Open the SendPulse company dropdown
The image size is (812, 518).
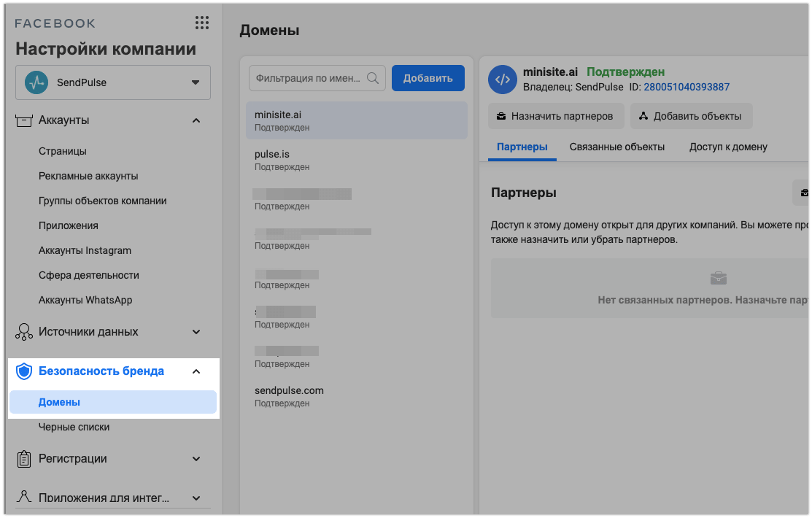tap(195, 82)
